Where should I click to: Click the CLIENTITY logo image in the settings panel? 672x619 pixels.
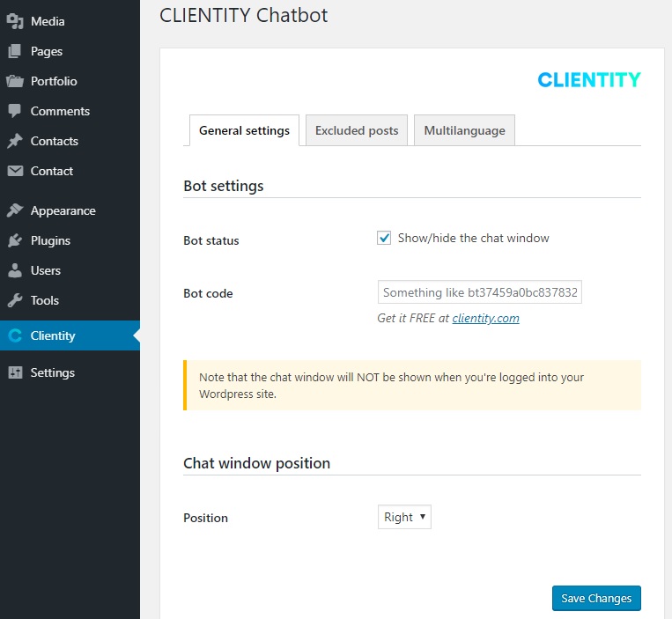coord(589,79)
